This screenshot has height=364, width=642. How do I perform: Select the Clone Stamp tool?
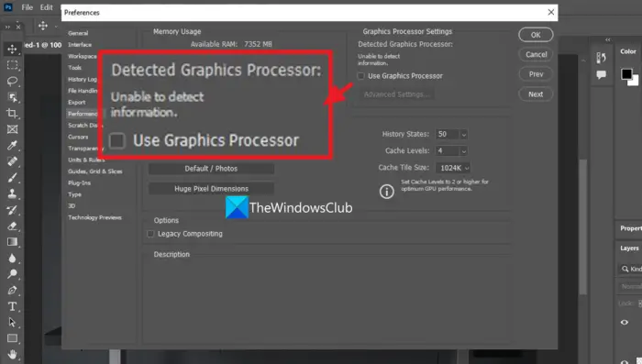pyautogui.click(x=12, y=193)
